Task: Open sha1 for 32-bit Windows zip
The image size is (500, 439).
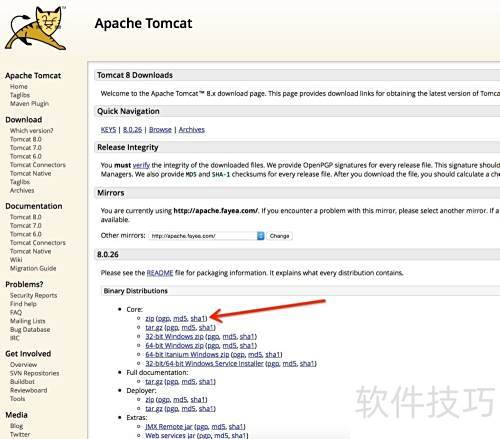Action: (247, 337)
